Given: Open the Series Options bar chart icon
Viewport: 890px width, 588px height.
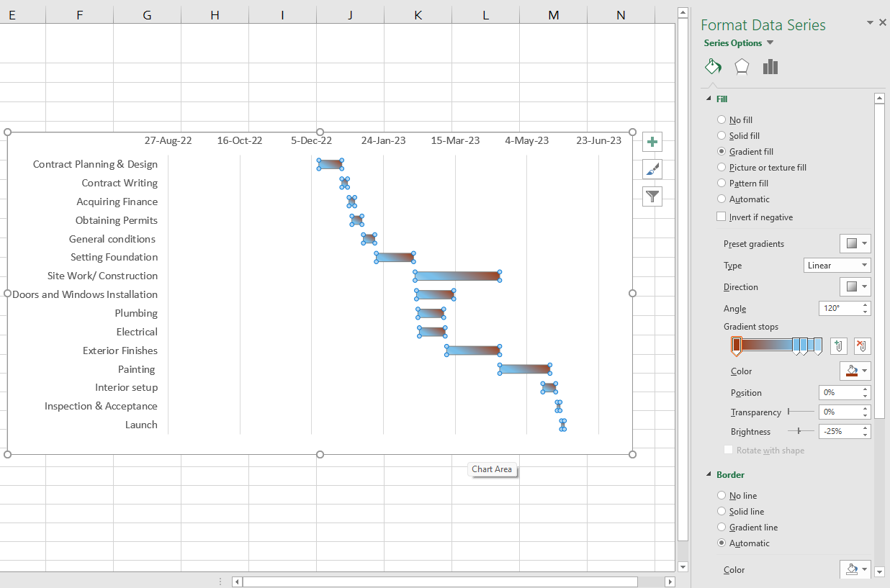Looking at the screenshot, I should pyautogui.click(x=770, y=67).
